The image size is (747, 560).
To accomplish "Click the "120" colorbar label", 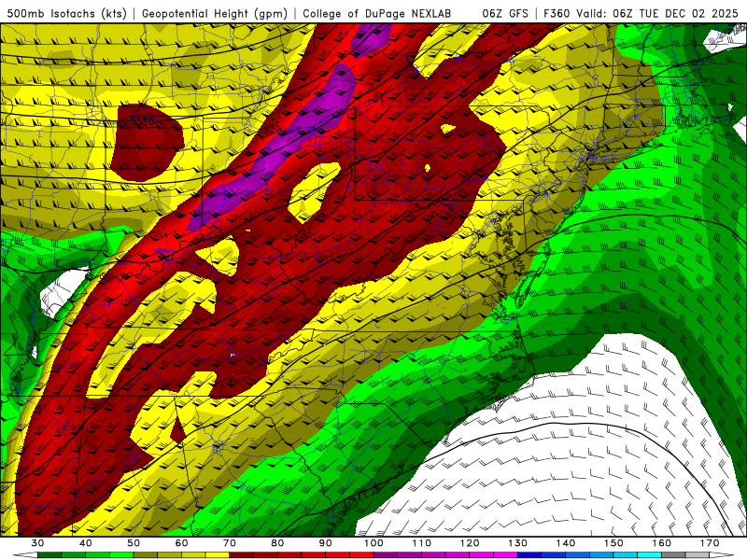I will click(x=470, y=543).
